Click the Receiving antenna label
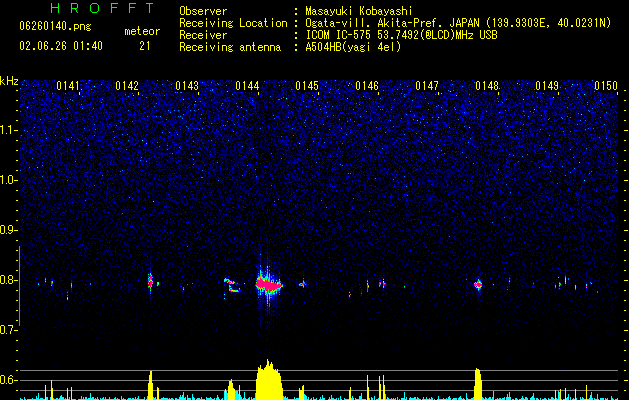 coord(230,47)
